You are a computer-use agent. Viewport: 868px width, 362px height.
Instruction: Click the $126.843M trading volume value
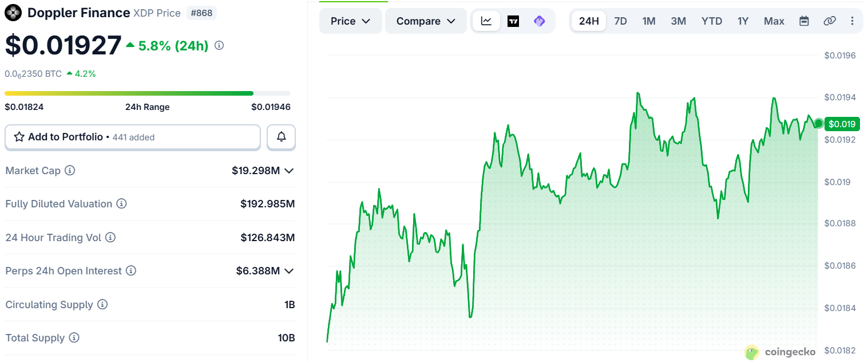tap(267, 237)
